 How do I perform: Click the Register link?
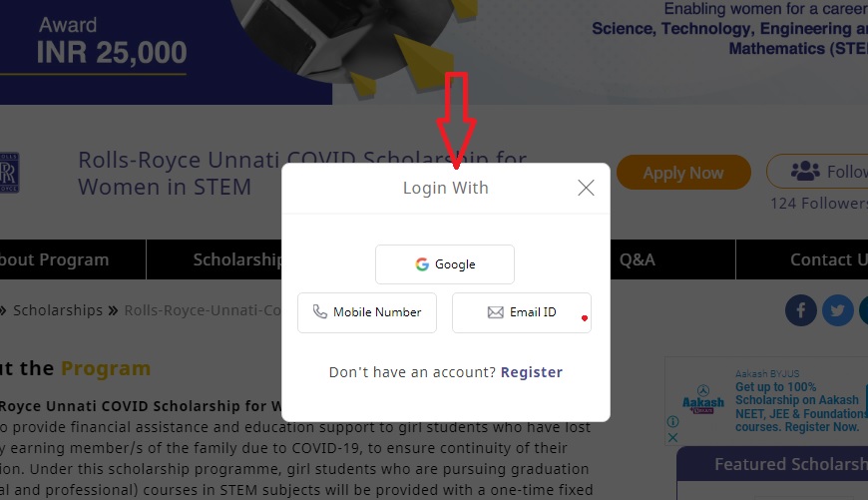532,372
